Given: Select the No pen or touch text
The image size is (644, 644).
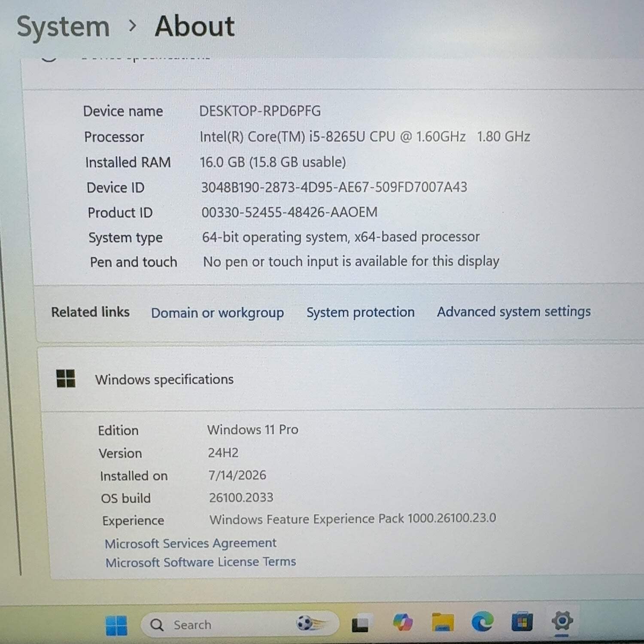Looking at the screenshot, I should tap(351, 261).
